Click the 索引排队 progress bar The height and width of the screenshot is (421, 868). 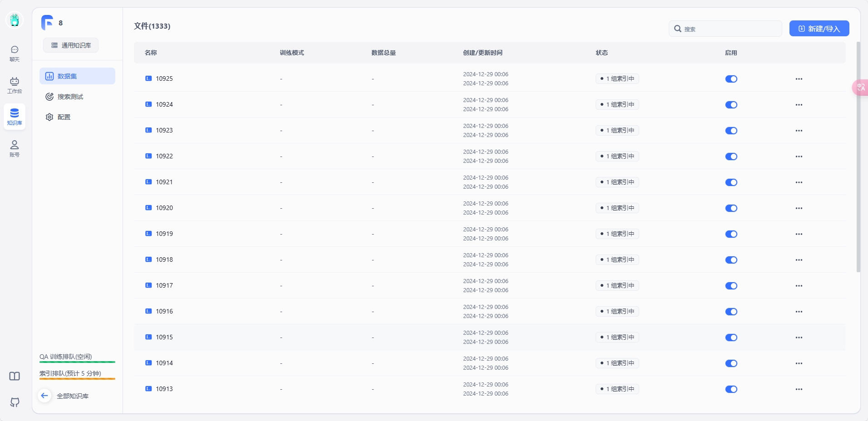[x=77, y=378]
